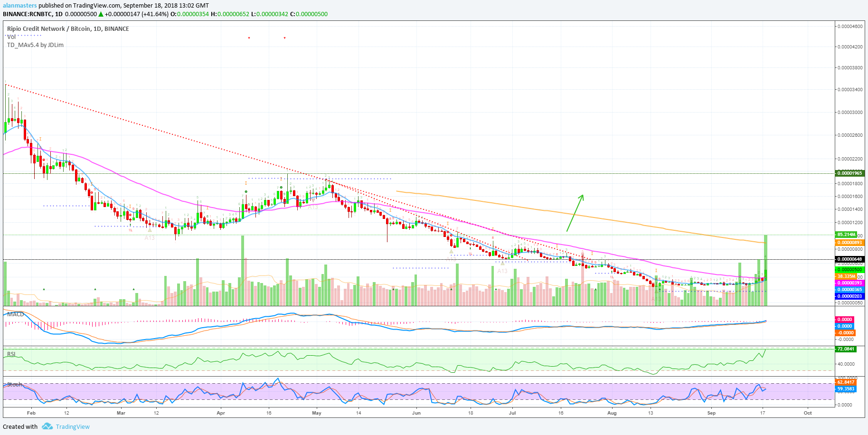Select the Ripio Credit Network / Bitcoin chart title
Screen dimensions: 868x435
point(68,28)
